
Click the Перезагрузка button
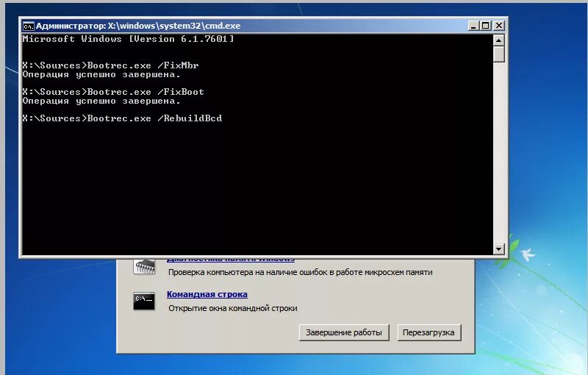pos(429,332)
